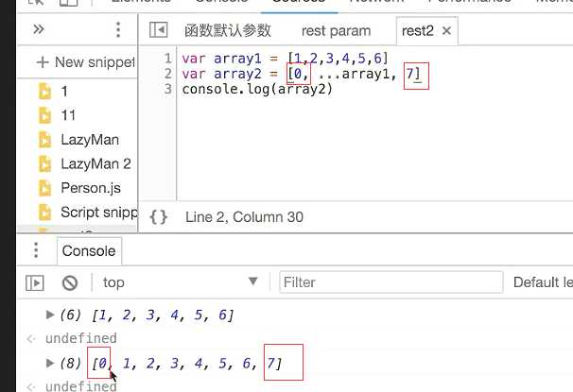The width and height of the screenshot is (573, 392).
Task: Show the console sidebar icon
Action: tap(35, 282)
